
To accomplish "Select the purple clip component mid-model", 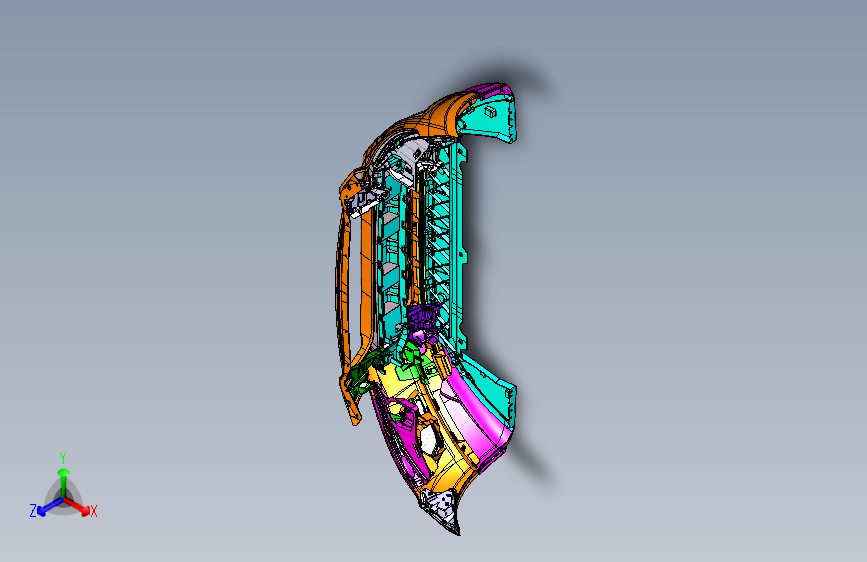I will [424, 316].
